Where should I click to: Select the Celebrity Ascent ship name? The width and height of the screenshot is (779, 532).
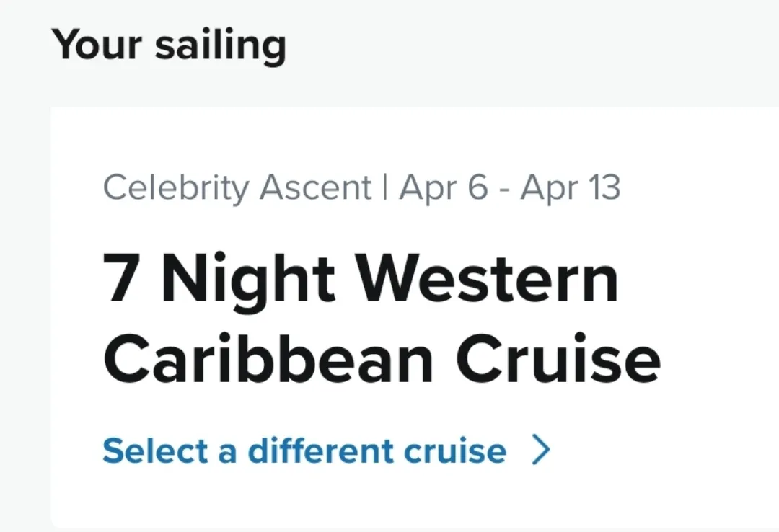point(237,188)
